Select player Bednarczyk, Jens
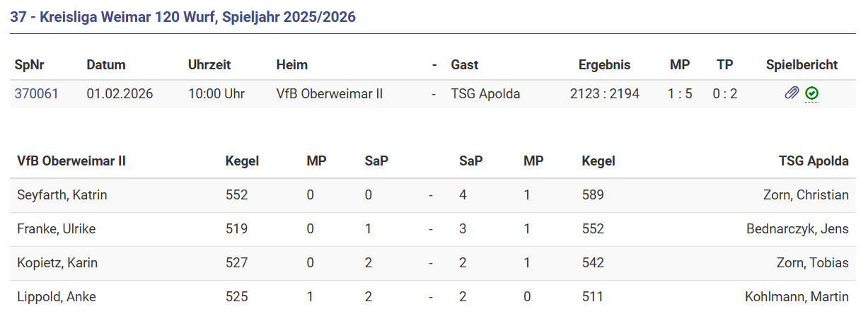Screen dimensions: 868x326 click(797, 228)
